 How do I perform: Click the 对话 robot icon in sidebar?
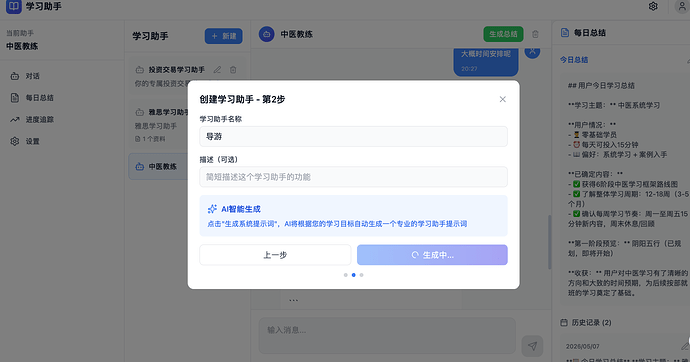click(15, 76)
